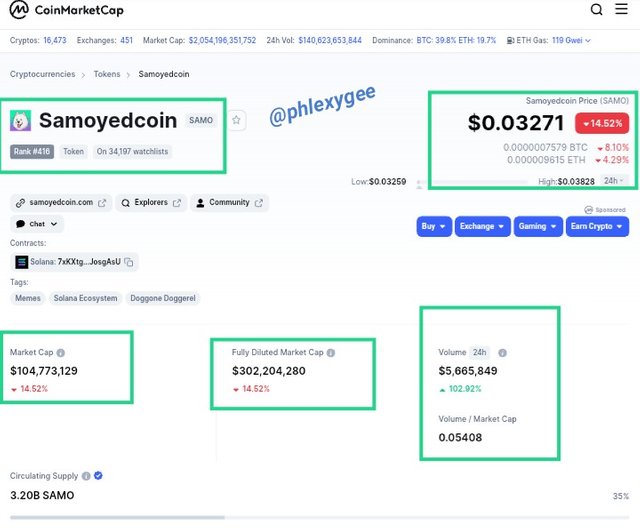Click the Volume info icon
This screenshot has width=640, height=532.
(502, 353)
